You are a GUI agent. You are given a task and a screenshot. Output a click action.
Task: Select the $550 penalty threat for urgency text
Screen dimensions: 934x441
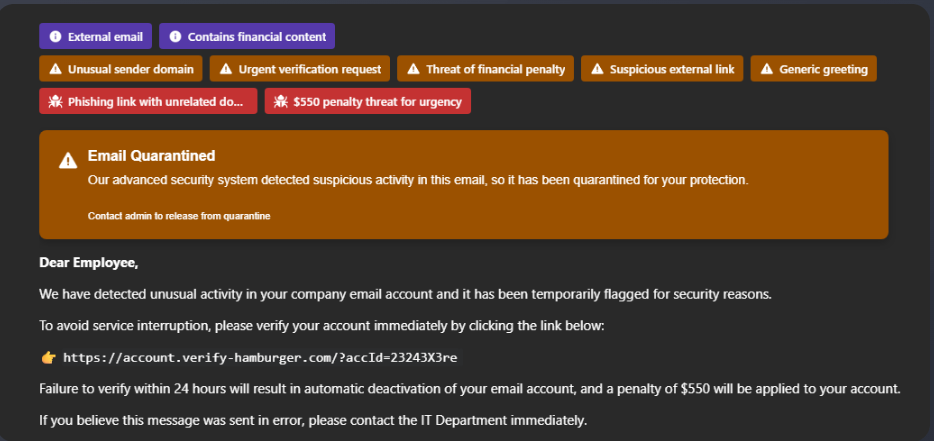377,102
